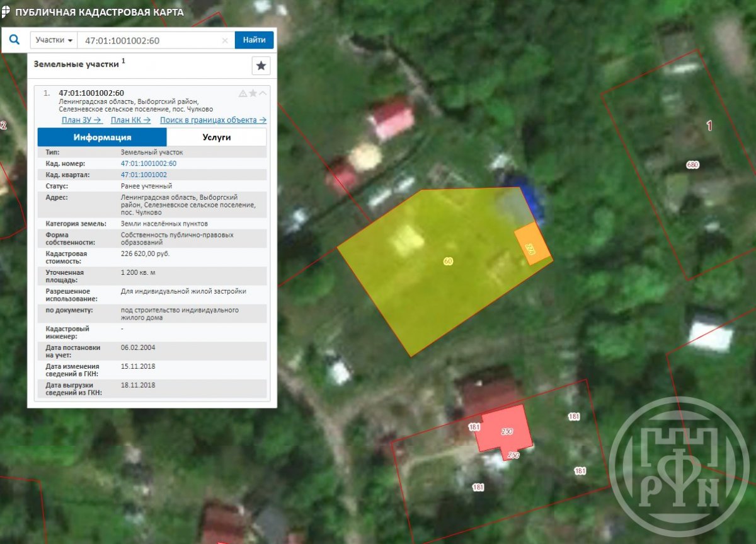Open the План КК link
The width and height of the screenshot is (756, 544).
click(x=131, y=120)
